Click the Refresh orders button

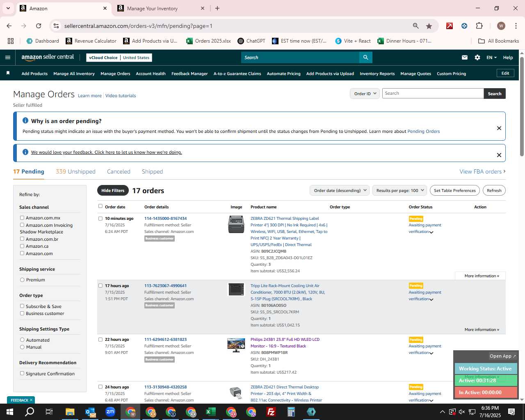coord(494,190)
